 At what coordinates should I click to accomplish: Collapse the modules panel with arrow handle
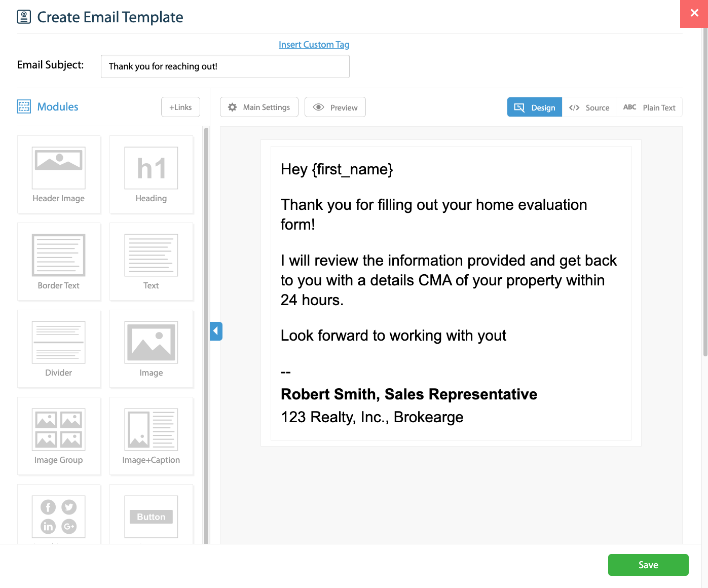pos(216,332)
